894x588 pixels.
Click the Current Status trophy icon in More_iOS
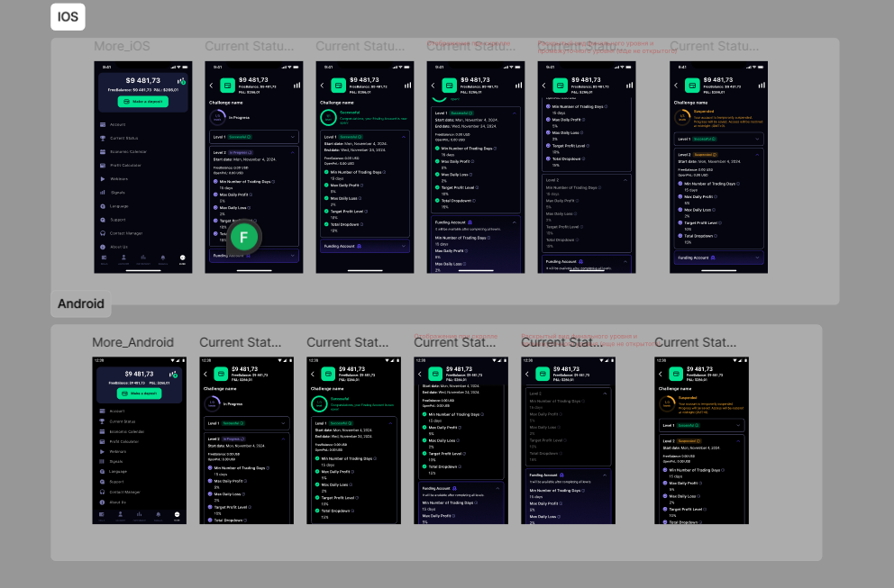103,138
